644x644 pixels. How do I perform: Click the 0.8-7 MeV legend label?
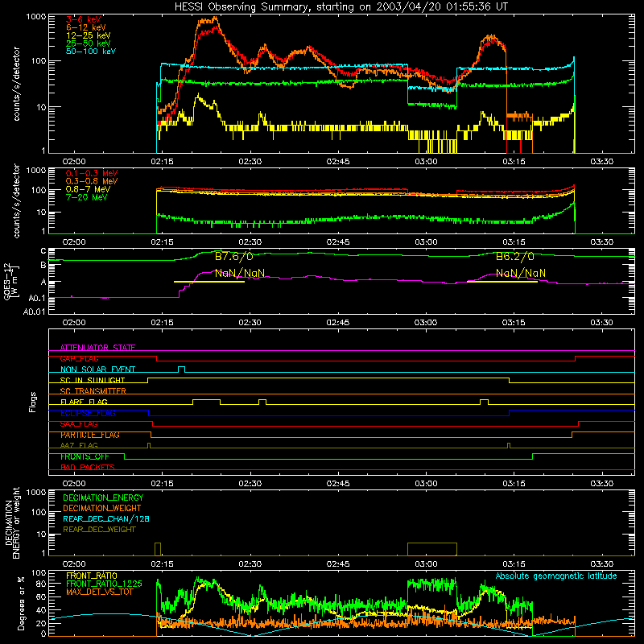click(89, 189)
